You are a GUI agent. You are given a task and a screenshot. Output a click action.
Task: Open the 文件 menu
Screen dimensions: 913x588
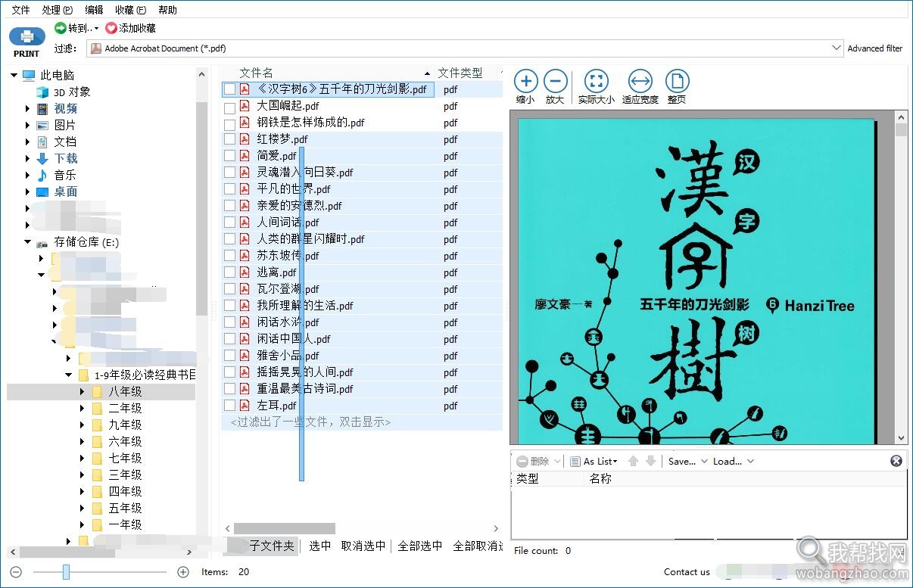click(x=20, y=10)
